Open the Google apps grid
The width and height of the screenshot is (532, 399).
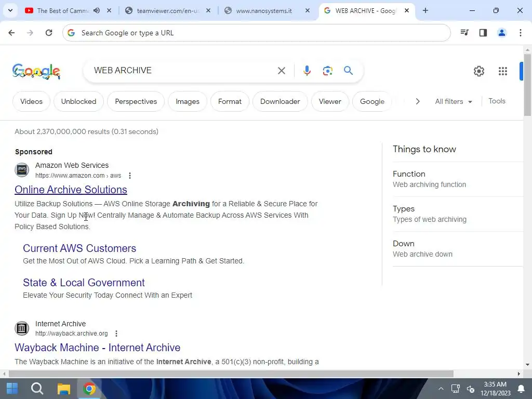coord(503,71)
